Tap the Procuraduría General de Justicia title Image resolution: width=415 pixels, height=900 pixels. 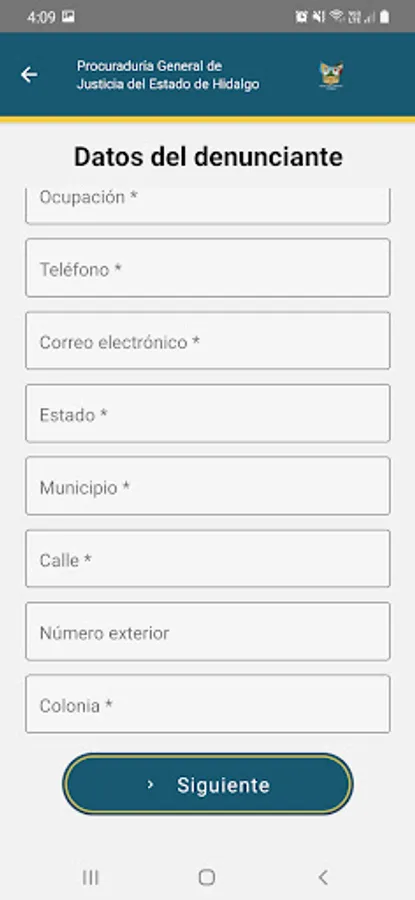168,75
